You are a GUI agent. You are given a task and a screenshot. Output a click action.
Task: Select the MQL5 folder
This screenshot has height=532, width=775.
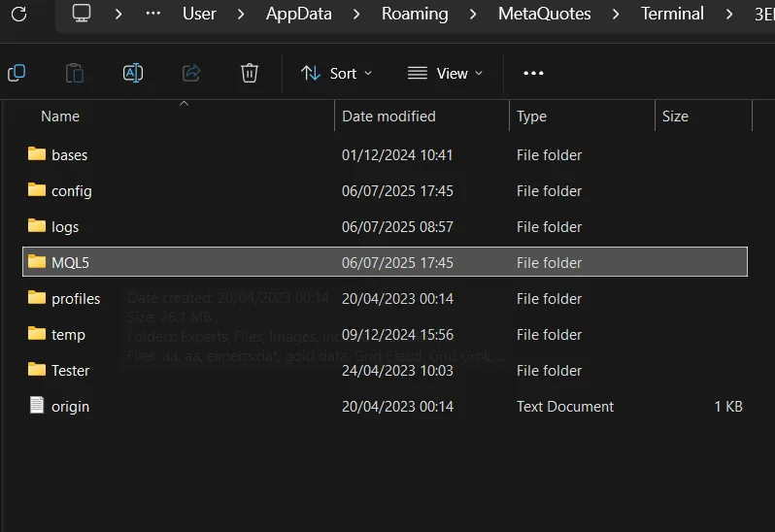(385, 262)
